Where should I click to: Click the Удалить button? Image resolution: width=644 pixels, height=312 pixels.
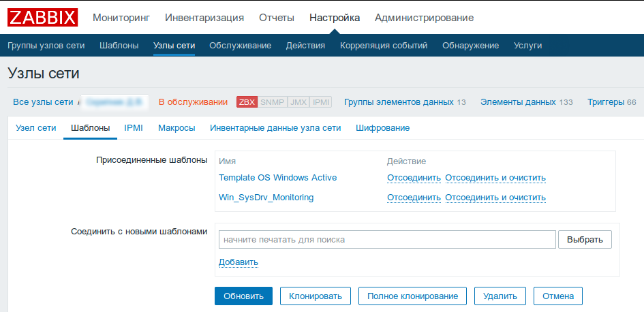500,296
